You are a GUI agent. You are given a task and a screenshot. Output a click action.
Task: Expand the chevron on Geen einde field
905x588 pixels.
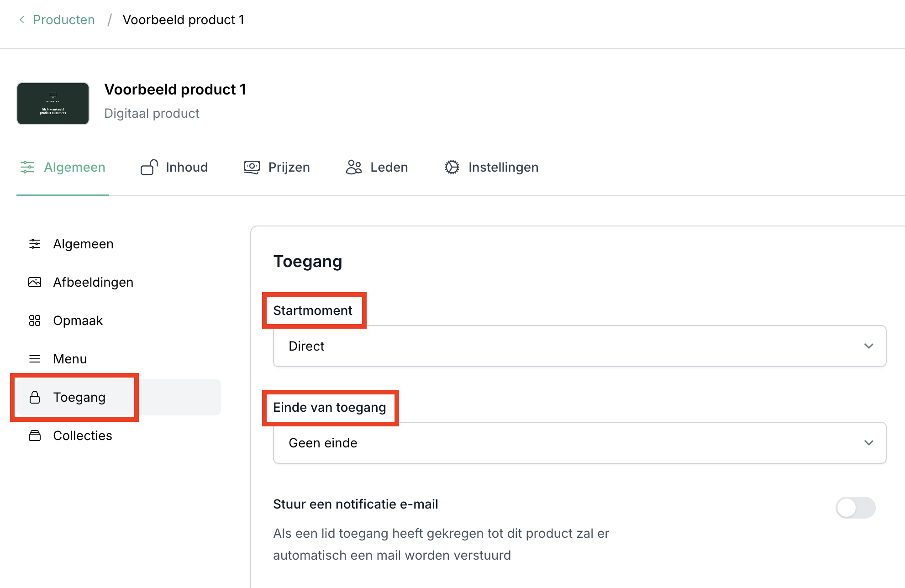coord(868,443)
